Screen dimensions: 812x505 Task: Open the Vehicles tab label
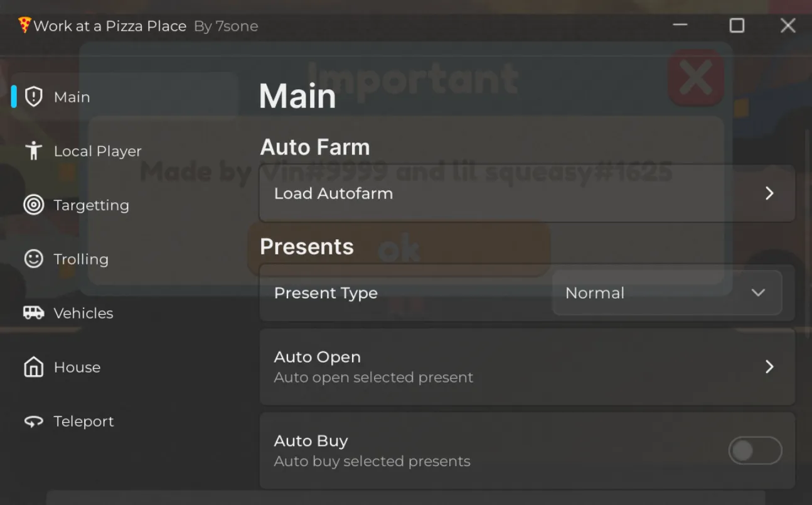pyautogui.click(x=83, y=313)
